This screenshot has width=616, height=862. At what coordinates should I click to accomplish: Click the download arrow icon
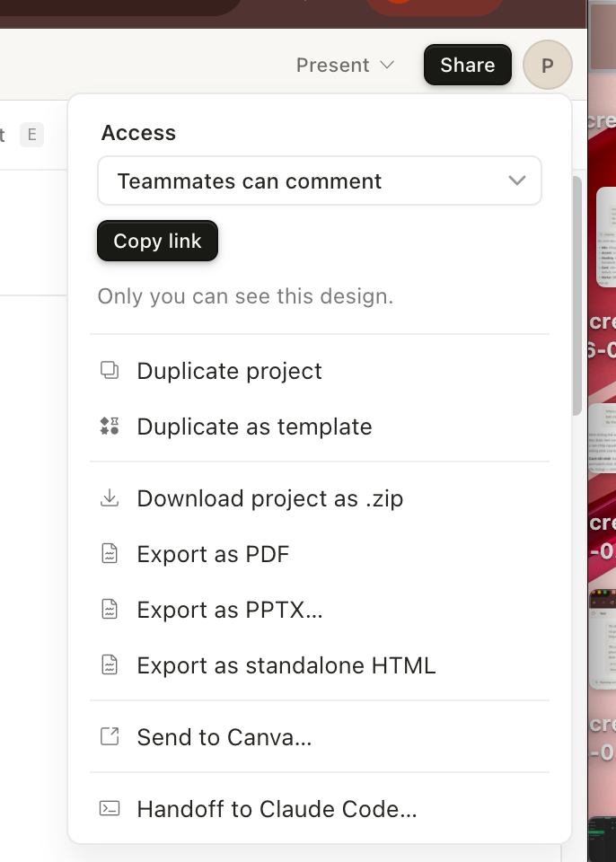110,498
